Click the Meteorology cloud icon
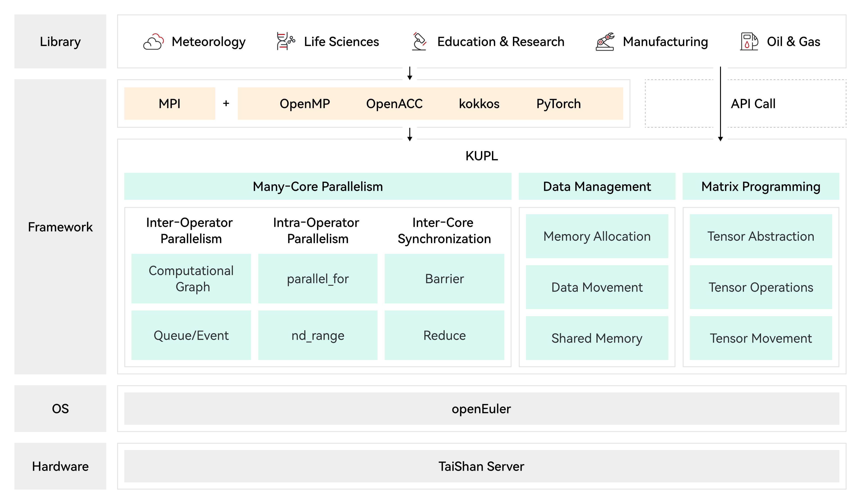861x504 pixels. point(153,42)
